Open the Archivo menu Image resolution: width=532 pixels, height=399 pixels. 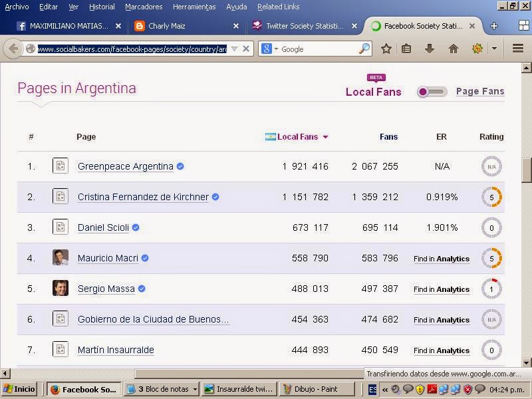point(17,7)
